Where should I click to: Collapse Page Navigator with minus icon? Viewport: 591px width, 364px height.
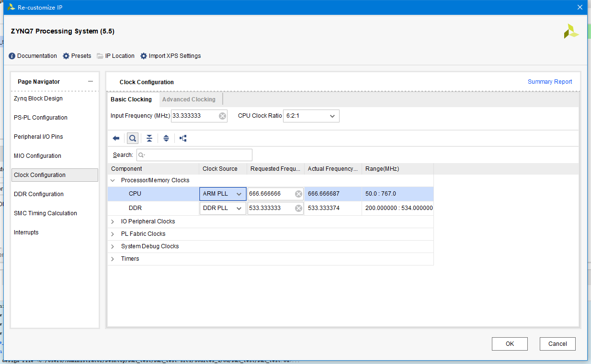(91, 81)
